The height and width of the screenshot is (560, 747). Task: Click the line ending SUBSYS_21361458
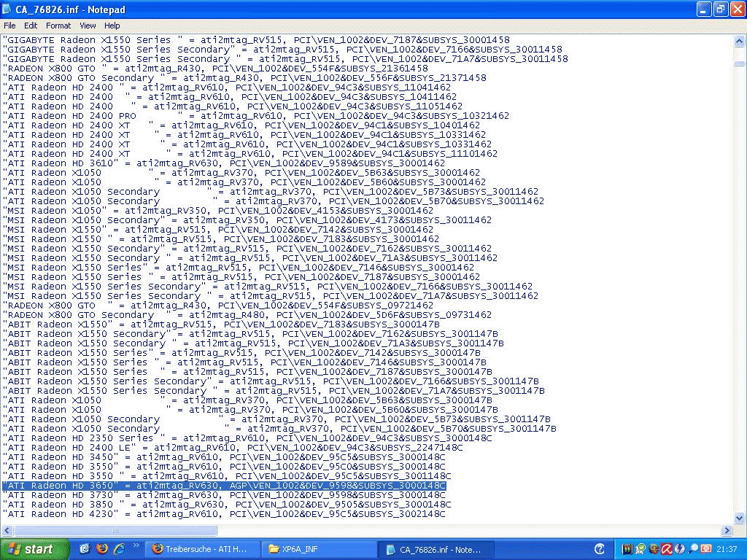click(216, 69)
